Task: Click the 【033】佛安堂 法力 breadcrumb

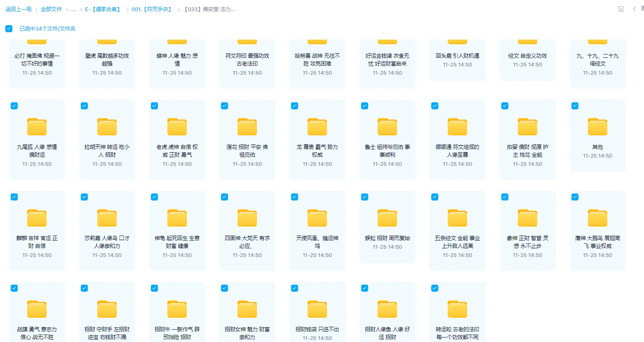Action: pyautogui.click(x=209, y=9)
